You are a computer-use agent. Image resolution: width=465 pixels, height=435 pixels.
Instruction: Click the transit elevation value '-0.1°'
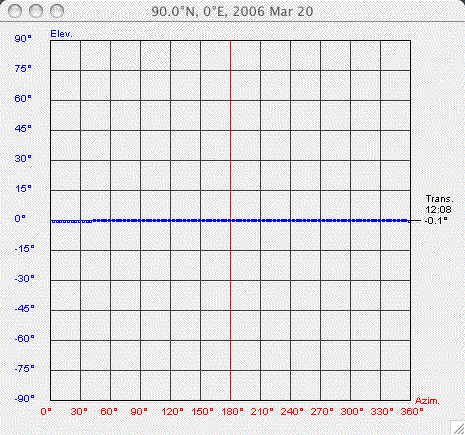tap(436, 220)
